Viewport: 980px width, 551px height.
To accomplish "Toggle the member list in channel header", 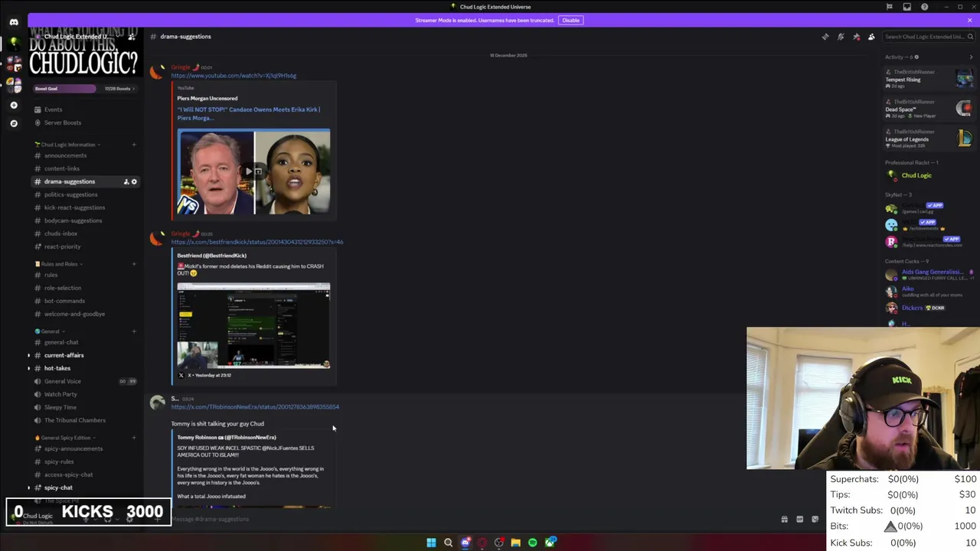I will [871, 37].
